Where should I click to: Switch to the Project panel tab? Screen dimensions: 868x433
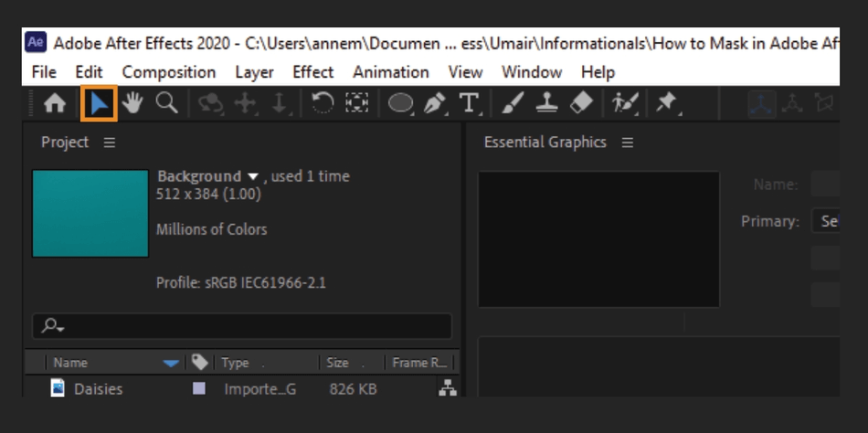click(x=65, y=143)
